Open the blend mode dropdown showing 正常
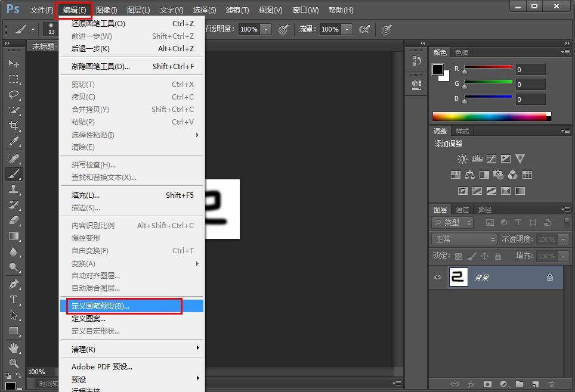This screenshot has height=392, width=575. click(x=464, y=239)
